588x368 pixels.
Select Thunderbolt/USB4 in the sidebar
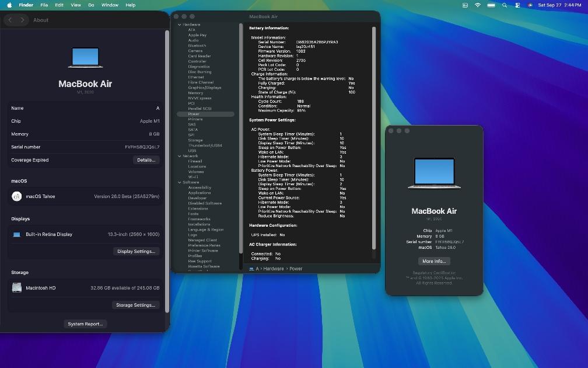tap(205, 145)
